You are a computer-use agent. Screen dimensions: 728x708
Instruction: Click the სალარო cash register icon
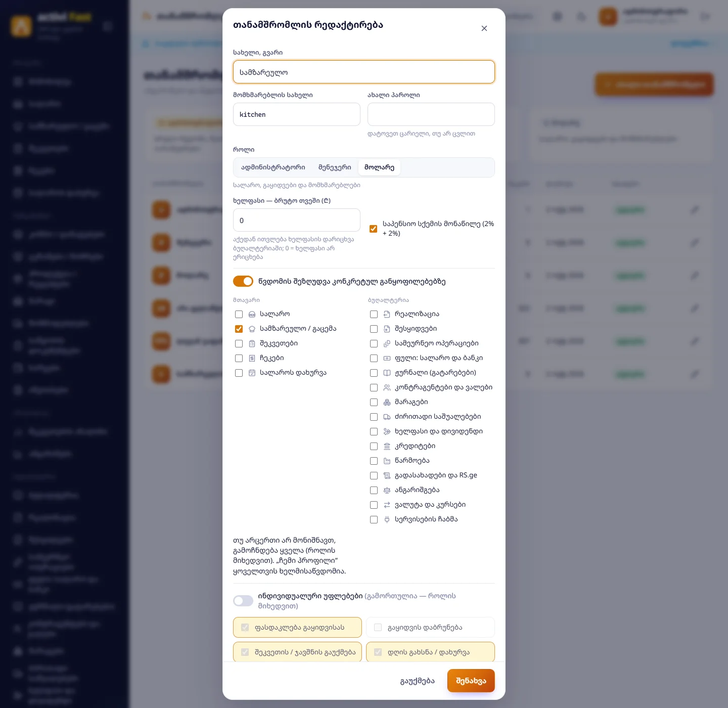click(252, 314)
